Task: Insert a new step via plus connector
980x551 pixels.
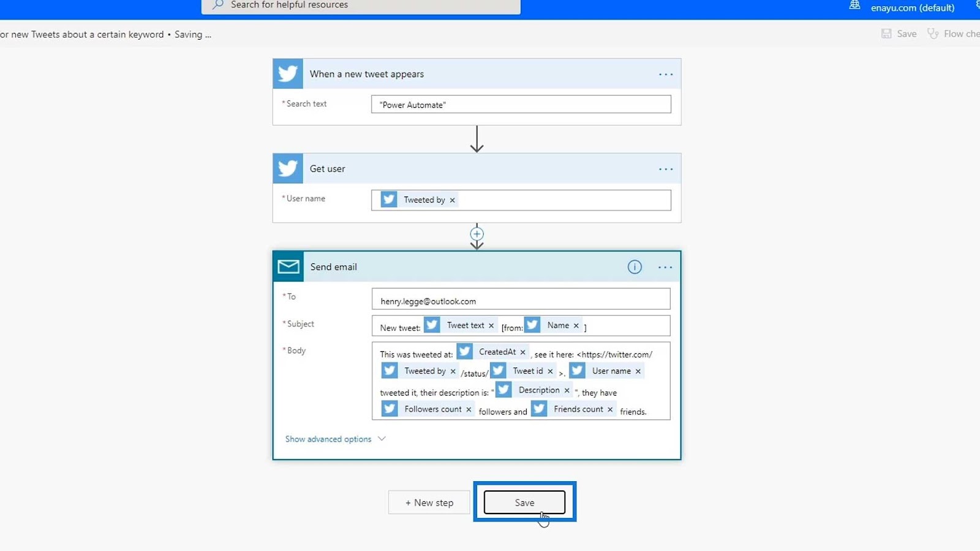Action: click(x=477, y=234)
